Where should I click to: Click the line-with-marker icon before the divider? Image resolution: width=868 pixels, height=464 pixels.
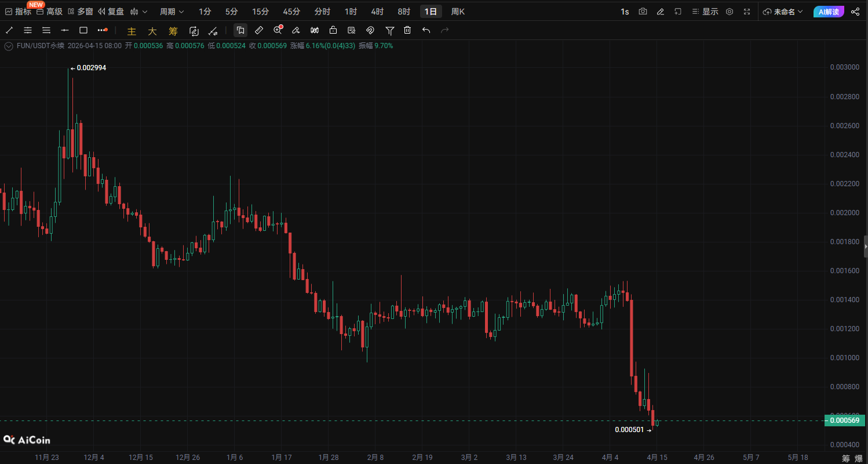tap(213, 31)
